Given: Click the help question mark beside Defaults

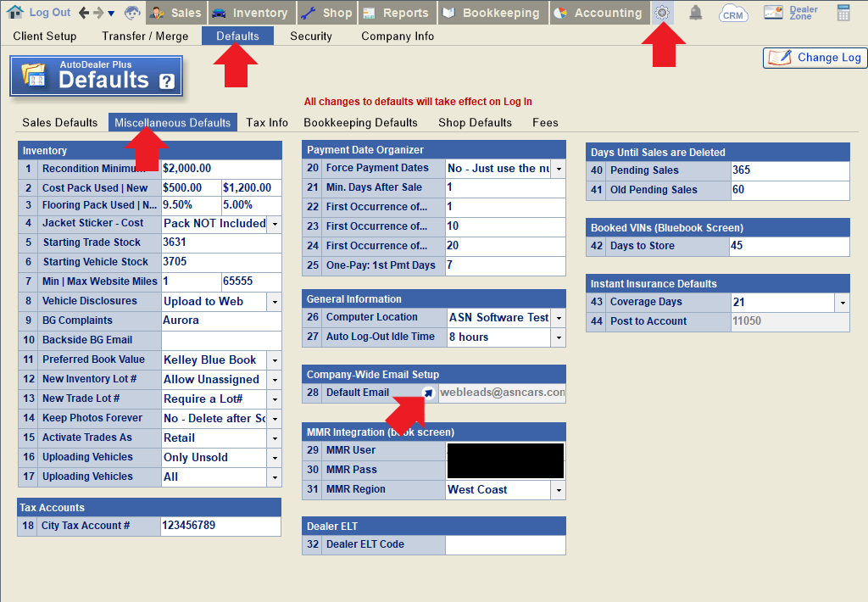Looking at the screenshot, I should pyautogui.click(x=166, y=81).
